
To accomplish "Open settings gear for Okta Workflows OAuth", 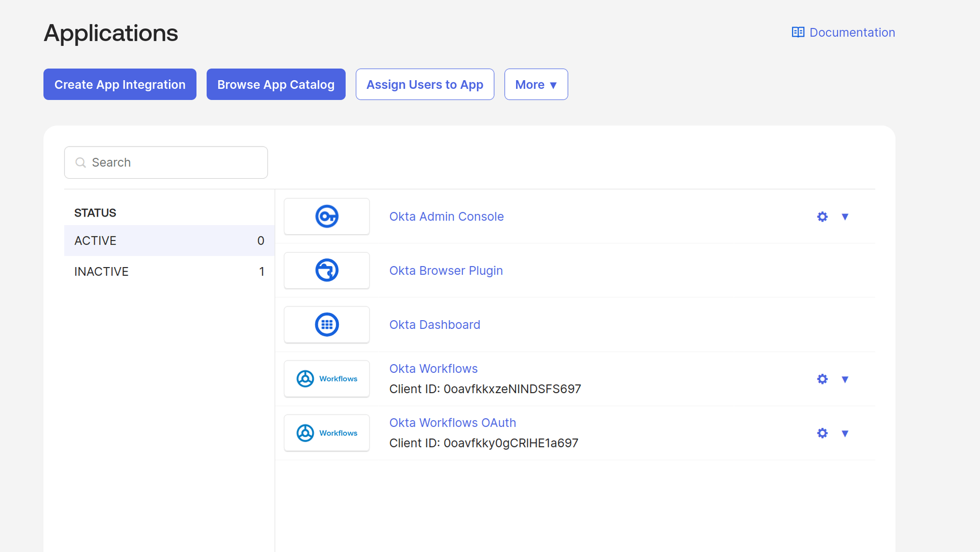I will pyautogui.click(x=822, y=433).
